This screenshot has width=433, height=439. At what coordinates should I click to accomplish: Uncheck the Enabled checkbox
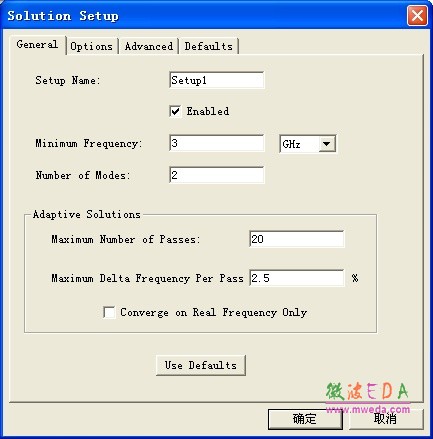point(175,111)
